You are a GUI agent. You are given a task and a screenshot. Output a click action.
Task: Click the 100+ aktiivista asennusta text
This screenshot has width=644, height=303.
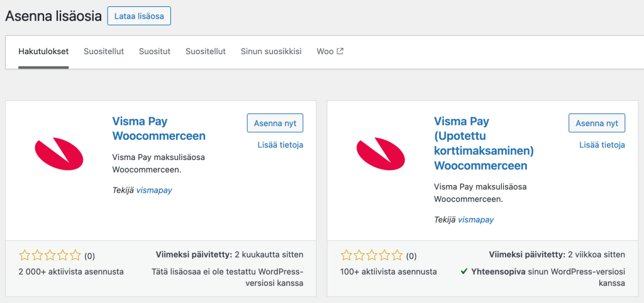coord(389,272)
